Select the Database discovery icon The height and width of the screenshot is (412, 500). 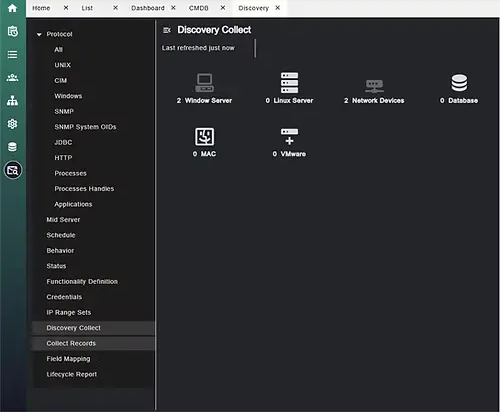tap(459, 83)
